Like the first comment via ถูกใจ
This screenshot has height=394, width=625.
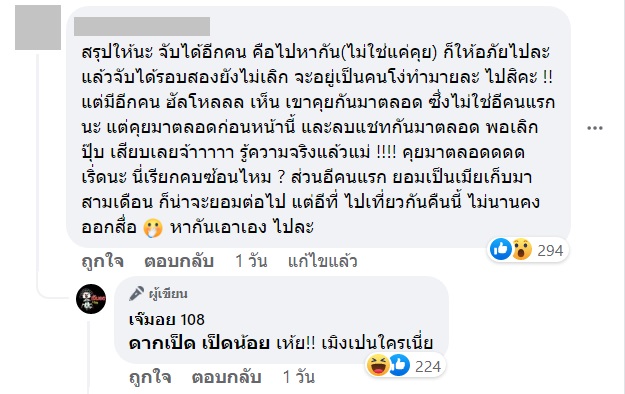[102, 261]
